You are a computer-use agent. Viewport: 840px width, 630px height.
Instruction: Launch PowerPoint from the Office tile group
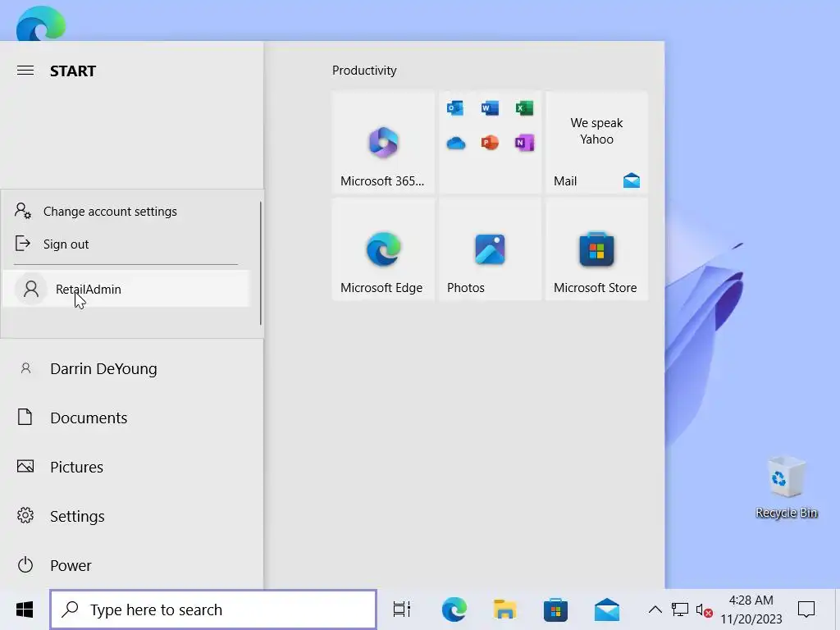(490, 143)
